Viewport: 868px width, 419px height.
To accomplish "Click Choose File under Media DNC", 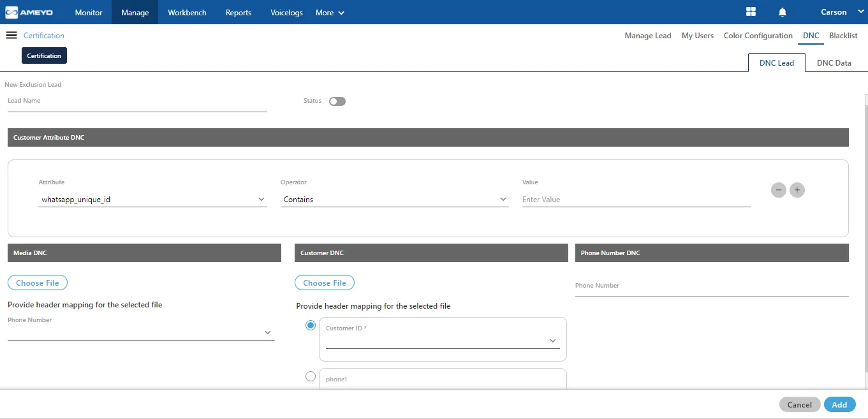I will (38, 283).
